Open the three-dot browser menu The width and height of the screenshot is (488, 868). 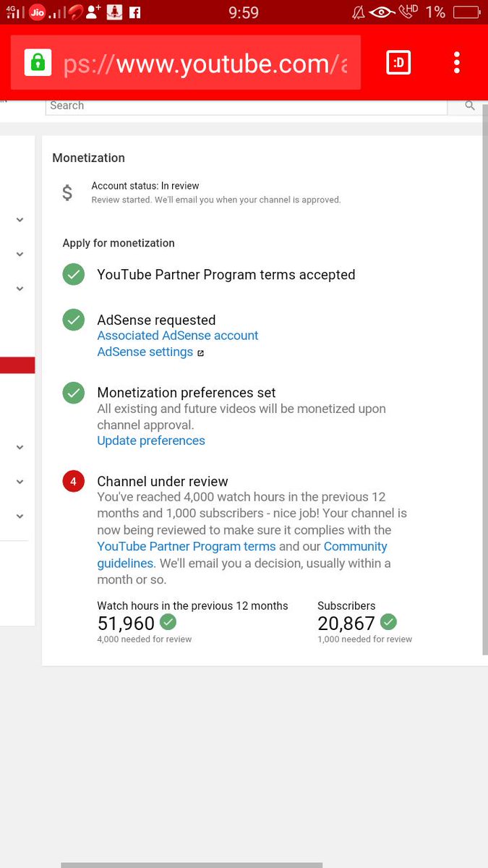(x=456, y=62)
